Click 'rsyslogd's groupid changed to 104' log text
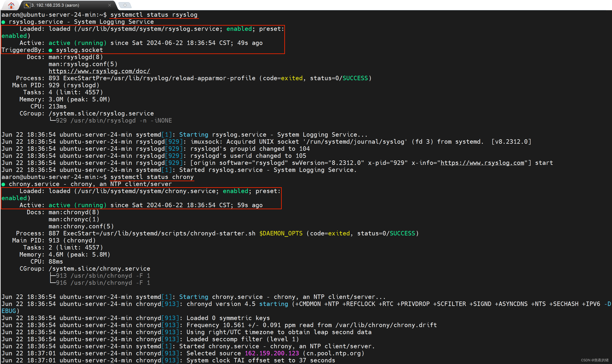The height and width of the screenshot is (364, 612). [x=250, y=149]
